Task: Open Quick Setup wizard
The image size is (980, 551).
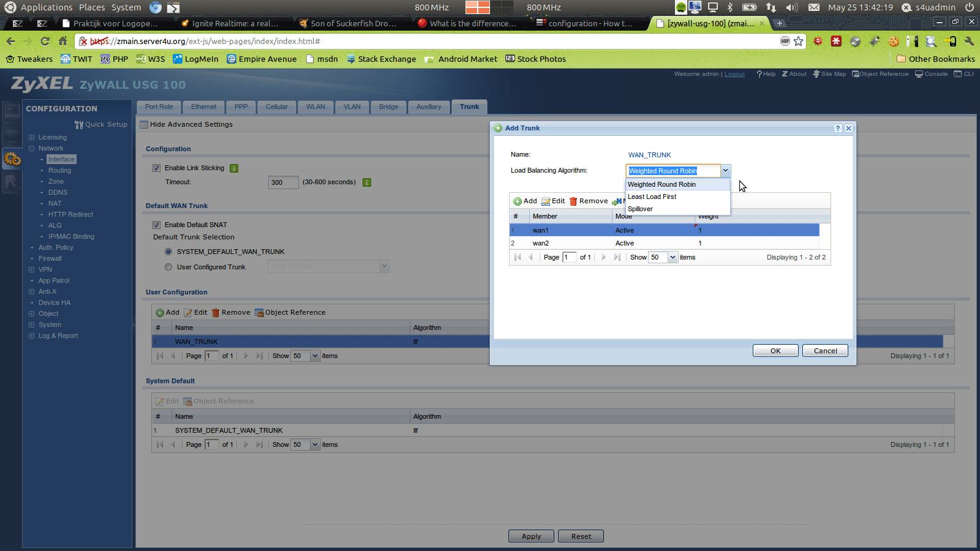Action: pos(101,124)
